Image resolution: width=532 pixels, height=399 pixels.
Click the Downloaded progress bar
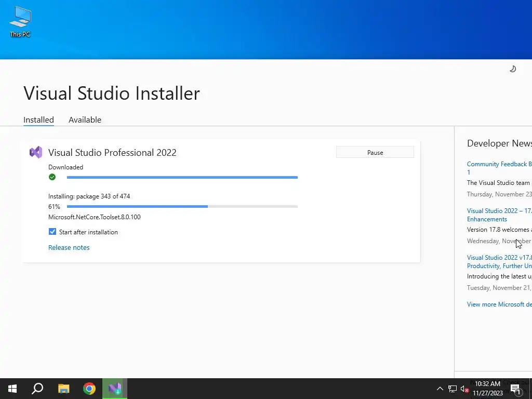click(x=182, y=178)
